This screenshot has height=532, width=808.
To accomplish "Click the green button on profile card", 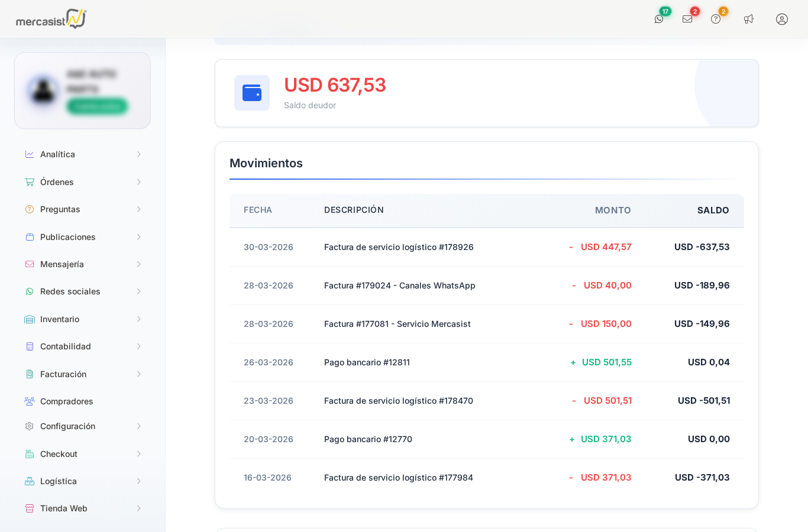I will pos(97,106).
